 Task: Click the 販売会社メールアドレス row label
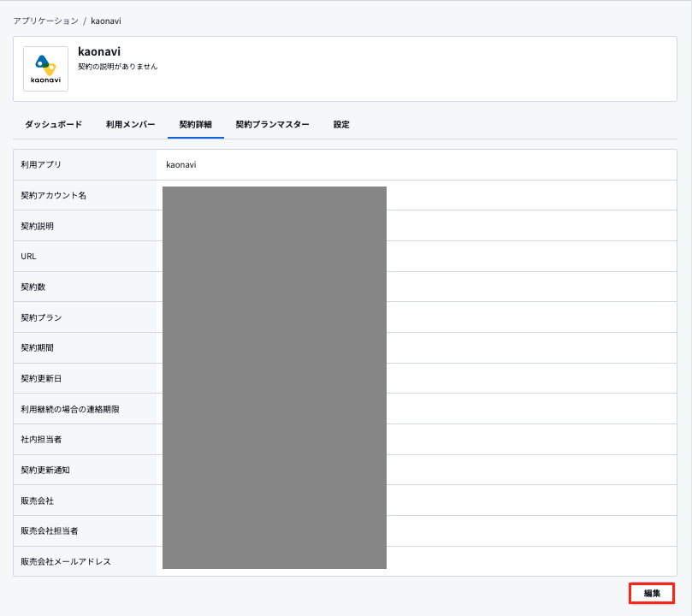tap(66, 561)
